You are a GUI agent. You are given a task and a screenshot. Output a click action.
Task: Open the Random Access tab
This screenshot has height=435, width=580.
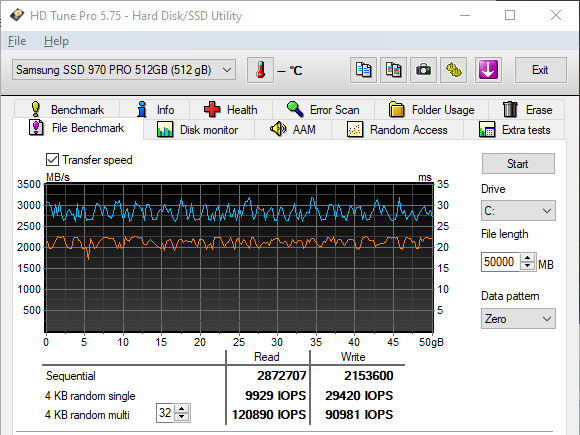point(397,130)
